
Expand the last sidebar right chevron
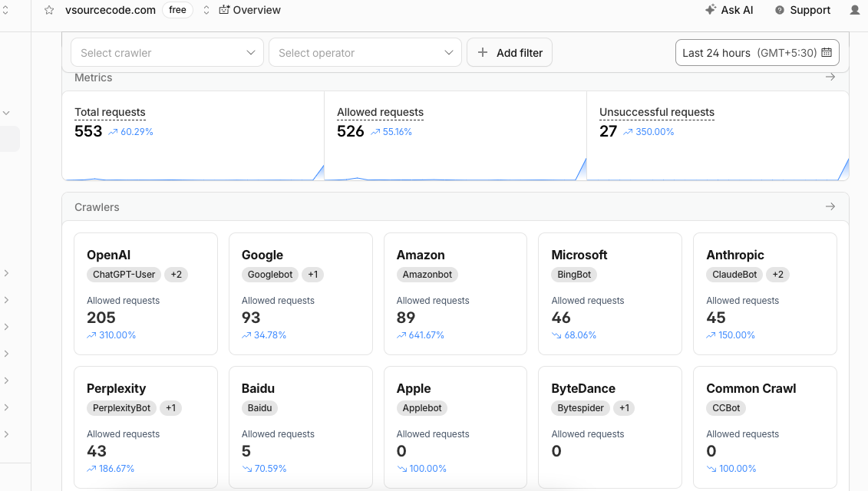tap(6, 434)
